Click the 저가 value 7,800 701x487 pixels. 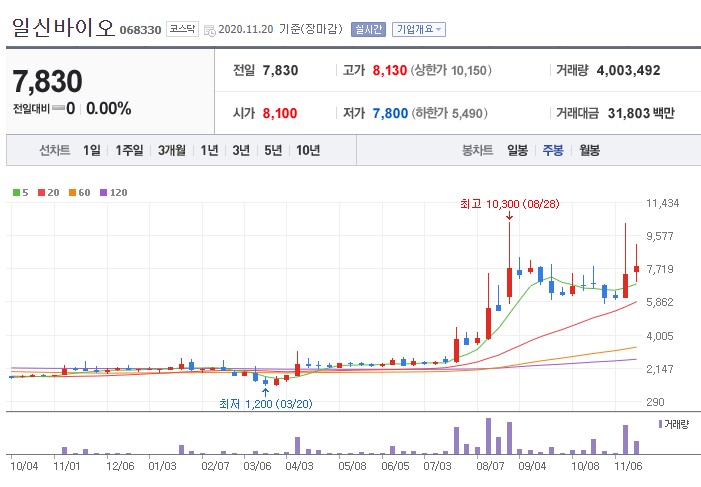pyautogui.click(x=390, y=113)
